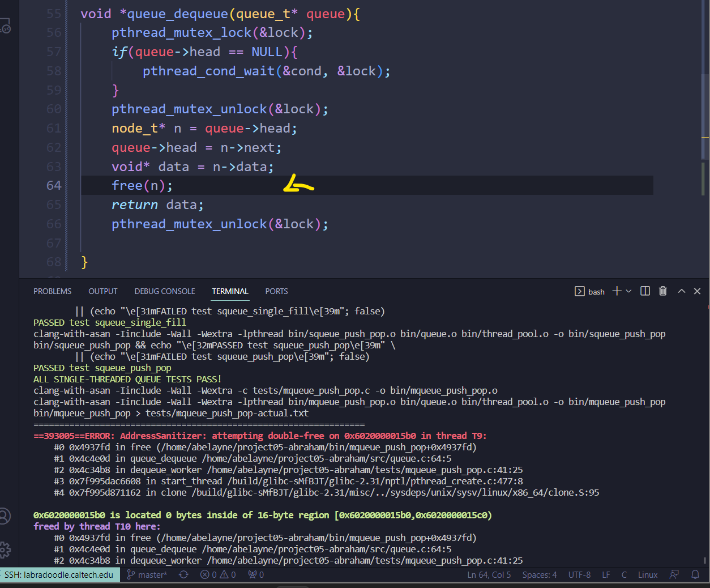The height and width of the screenshot is (588, 710).
Task: Open the SSH: labradoodle.caltech.edu remote menu
Action: tap(59, 574)
